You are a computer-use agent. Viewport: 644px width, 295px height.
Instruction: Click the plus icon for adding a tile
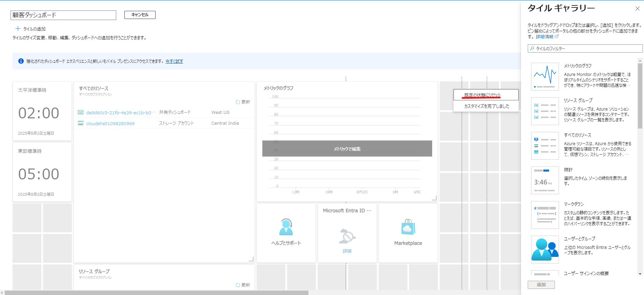click(x=18, y=28)
